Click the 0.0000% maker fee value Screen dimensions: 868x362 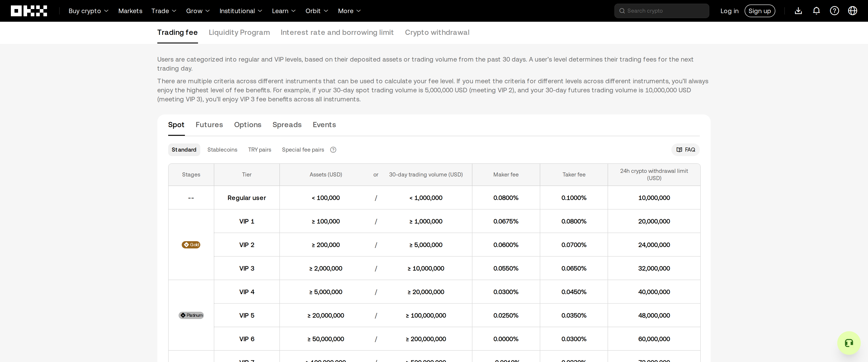tap(506, 339)
